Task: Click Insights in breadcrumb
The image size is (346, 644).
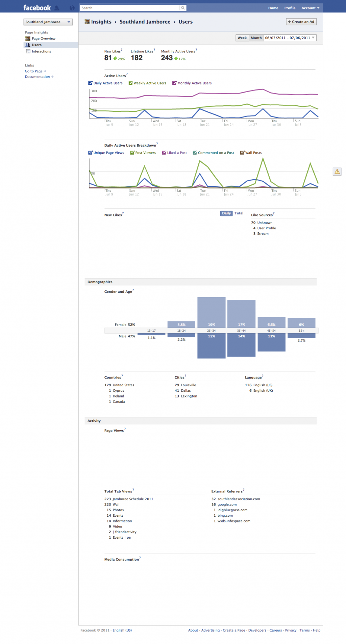Action: tap(101, 22)
